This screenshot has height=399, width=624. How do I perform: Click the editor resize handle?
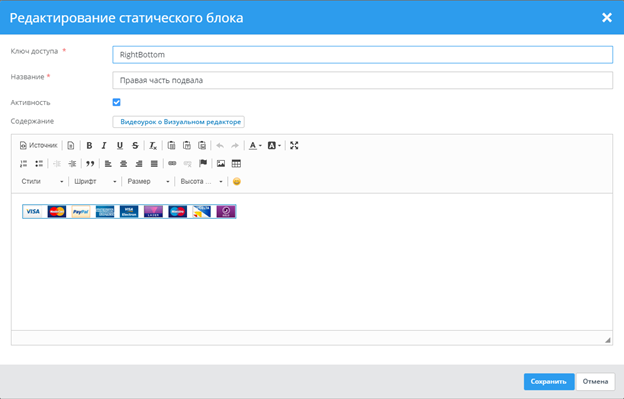click(x=608, y=340)
